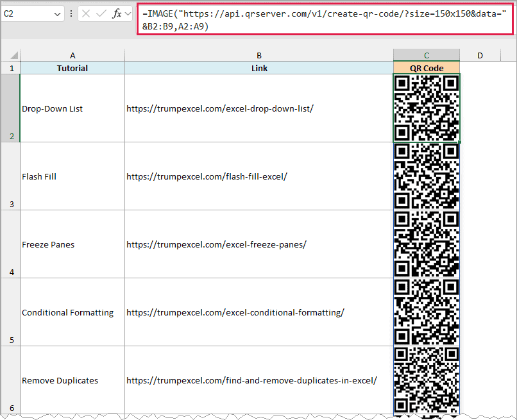Click the Cancel (X) formula button
Screen dimensions: 517x420
pyautogui.click(x=86, y=13)
